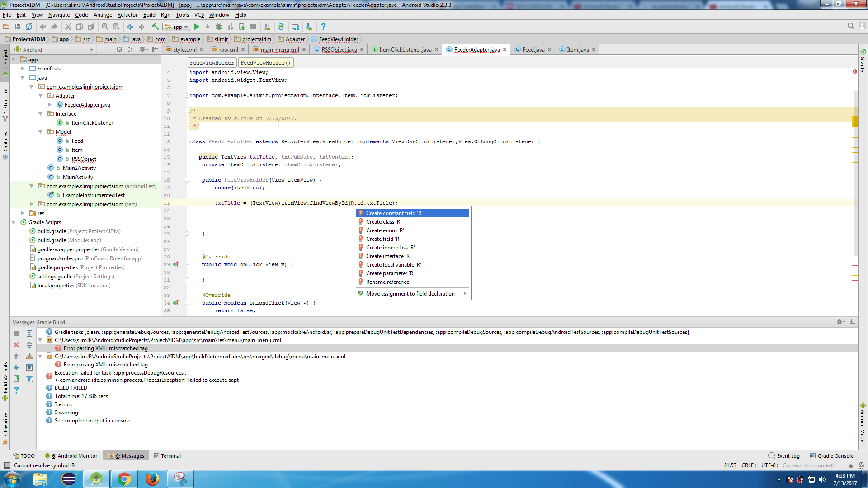Open the Refactor menu

(x=127, y=15)
